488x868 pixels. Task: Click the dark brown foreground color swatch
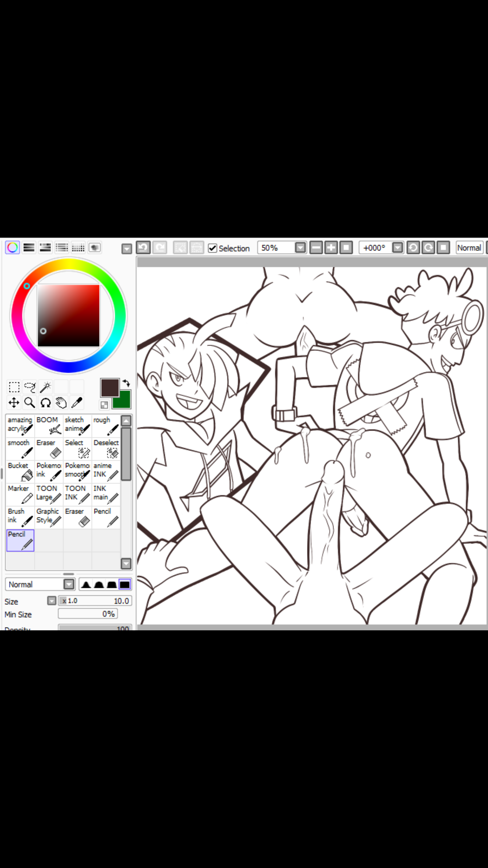click(x=109, y=388)
